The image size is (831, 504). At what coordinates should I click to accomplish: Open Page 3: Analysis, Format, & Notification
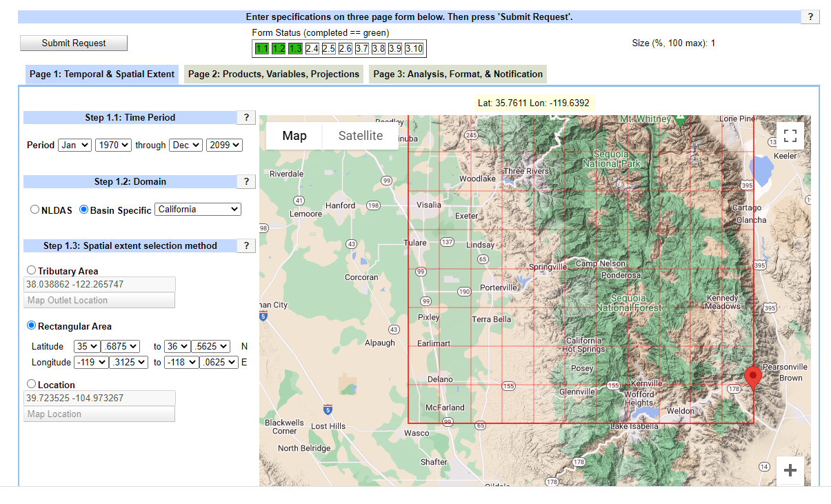click(x=458, y=74)
